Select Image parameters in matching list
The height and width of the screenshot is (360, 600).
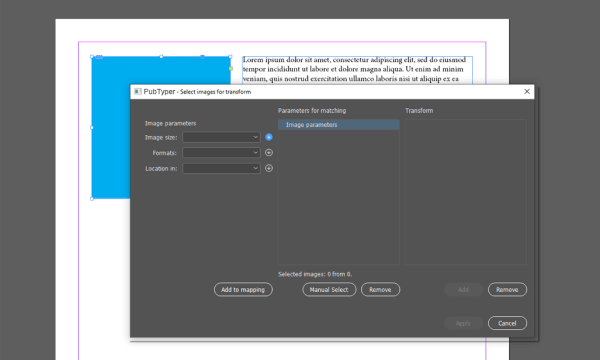[x=338, y=125]
